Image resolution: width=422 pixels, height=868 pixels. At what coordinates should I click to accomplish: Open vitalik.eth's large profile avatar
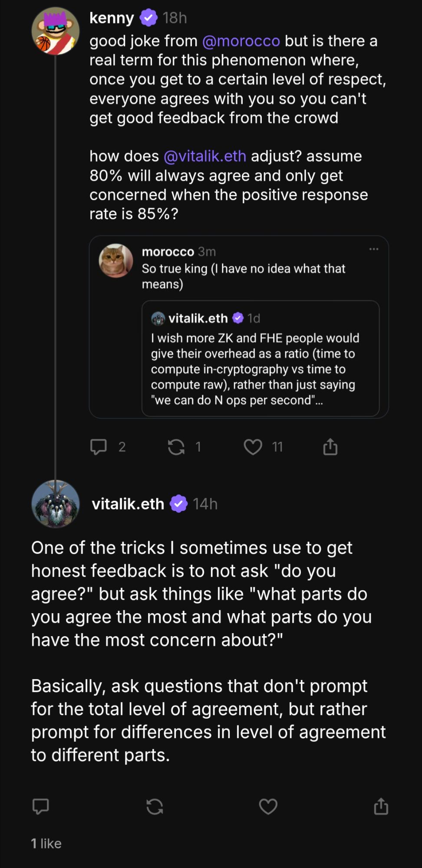(56, 504)
